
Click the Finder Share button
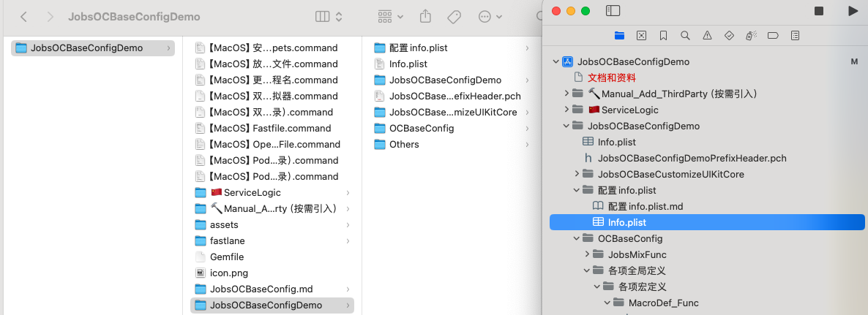pos(425,17)
